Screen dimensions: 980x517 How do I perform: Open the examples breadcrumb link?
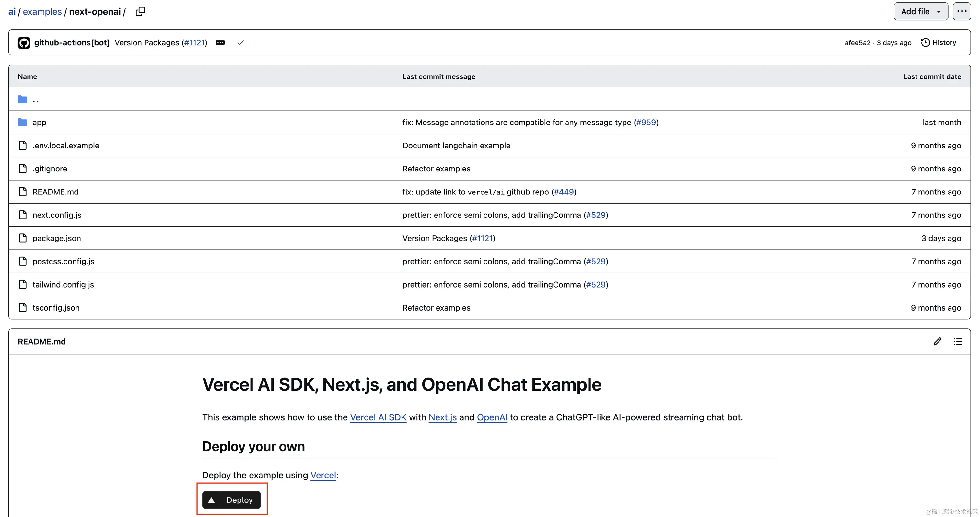(42, 11)
